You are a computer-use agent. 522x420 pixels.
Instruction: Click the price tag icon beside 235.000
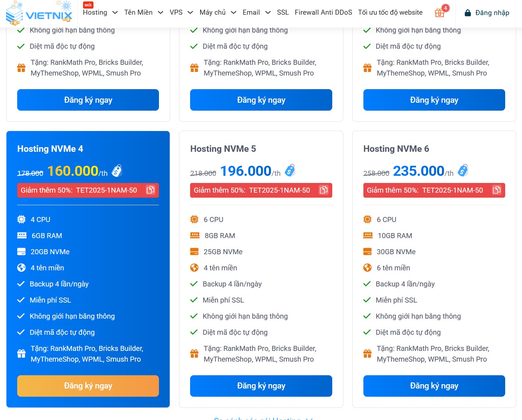(463, 170)
